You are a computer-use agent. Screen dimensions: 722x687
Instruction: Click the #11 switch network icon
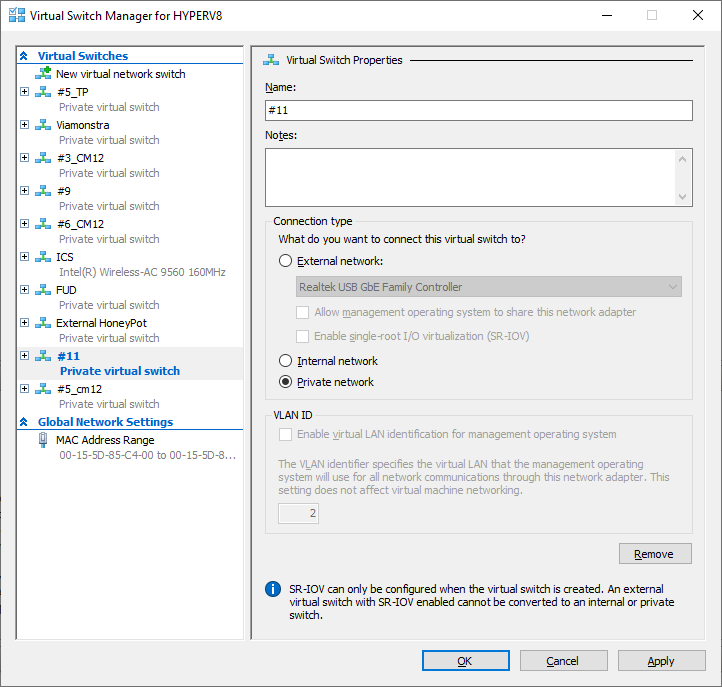point(43,356)
